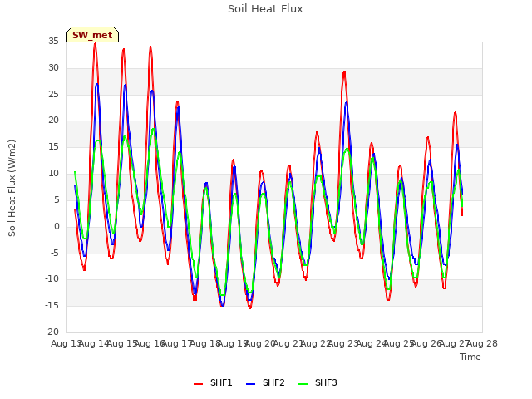Click the Time x-axis label

(x=470, y=357)
